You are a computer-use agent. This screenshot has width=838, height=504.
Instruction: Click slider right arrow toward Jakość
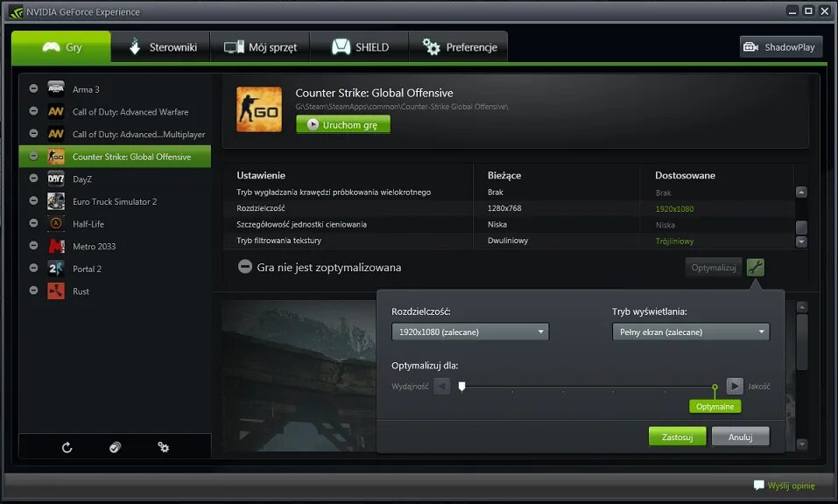click(x=735, y=386)
